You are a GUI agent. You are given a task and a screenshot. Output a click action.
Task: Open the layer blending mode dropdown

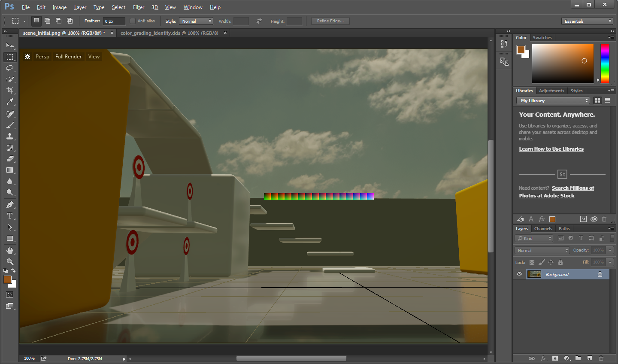click(x=542, y=250)
